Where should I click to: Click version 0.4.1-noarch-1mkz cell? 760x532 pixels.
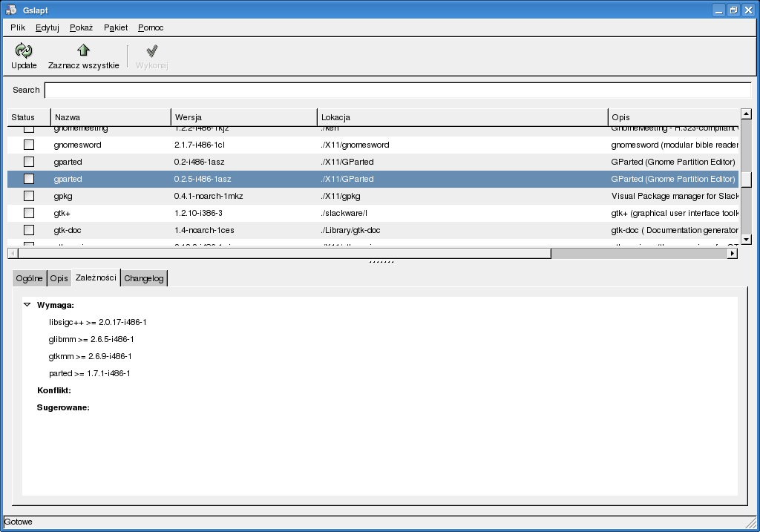coord(209,196)
